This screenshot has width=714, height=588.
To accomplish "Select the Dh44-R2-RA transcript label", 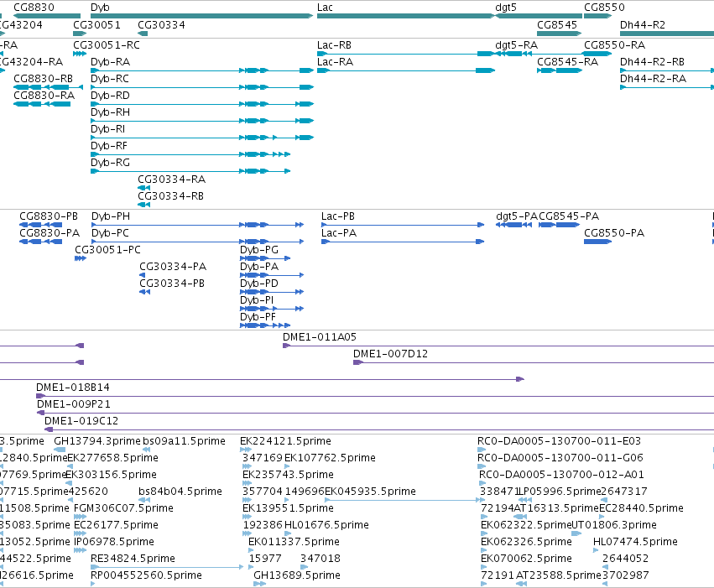I will (x=653, y=79).
